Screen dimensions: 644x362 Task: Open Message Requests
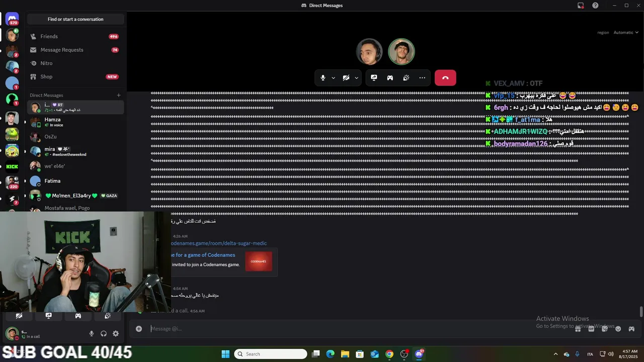75,50
